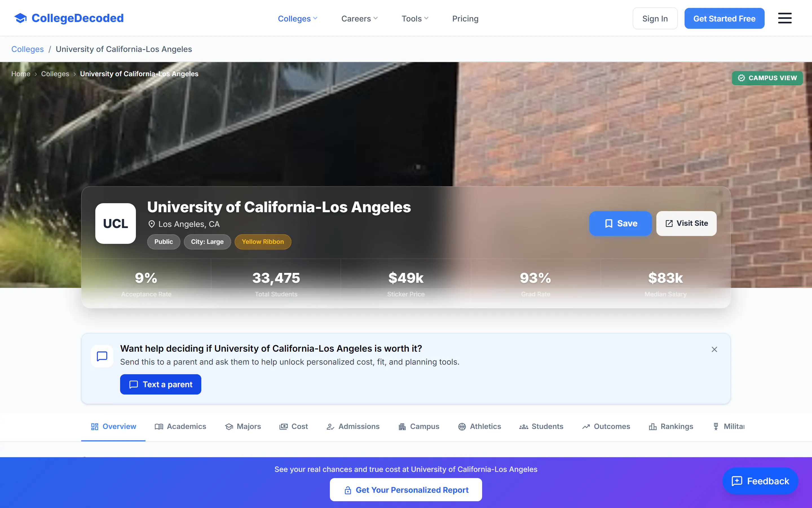Screen dimensions: 812x508
Task: Switch to the Overview tab
Action: (113, 427)
